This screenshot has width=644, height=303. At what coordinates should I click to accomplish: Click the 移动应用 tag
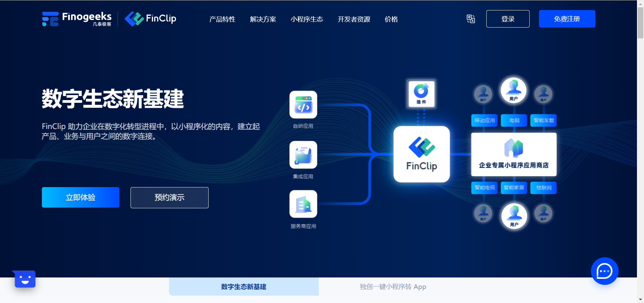click(484, 120)
